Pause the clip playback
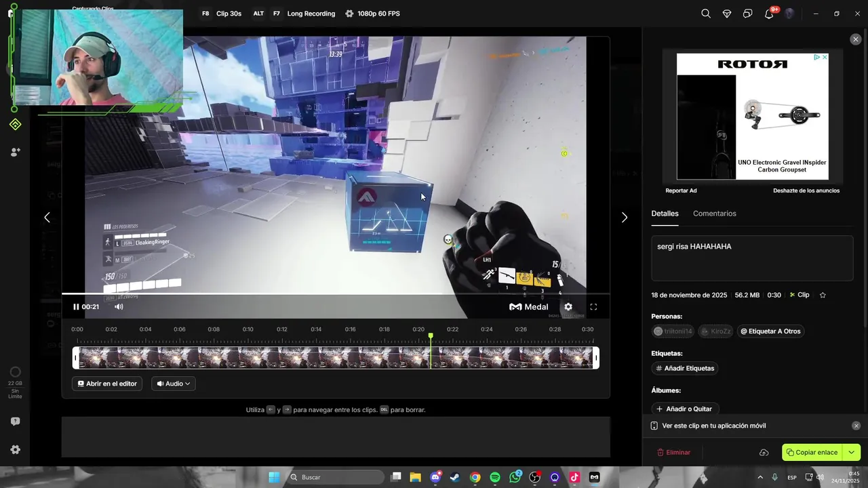Image resolution: width=868 pixels, height=488 pixels. (x=76, y=307)
